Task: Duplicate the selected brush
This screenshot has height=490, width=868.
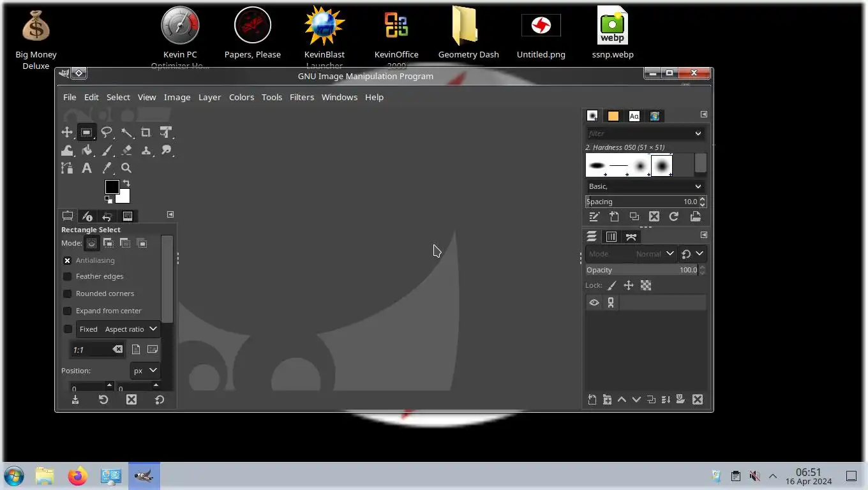Action: click(x=634, y=217)
